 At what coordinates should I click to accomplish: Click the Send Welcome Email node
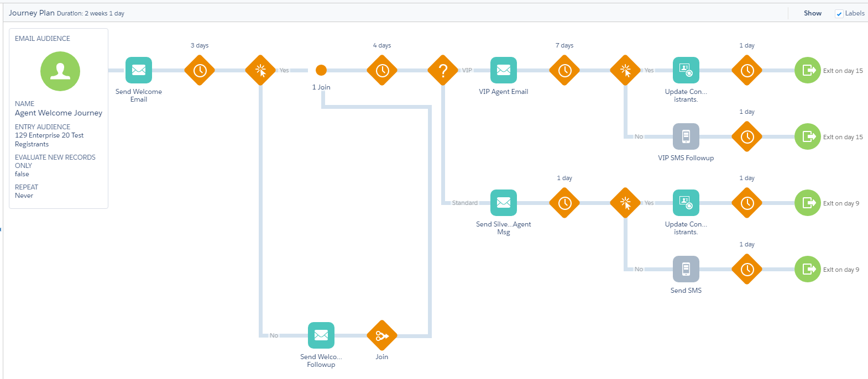139,70
